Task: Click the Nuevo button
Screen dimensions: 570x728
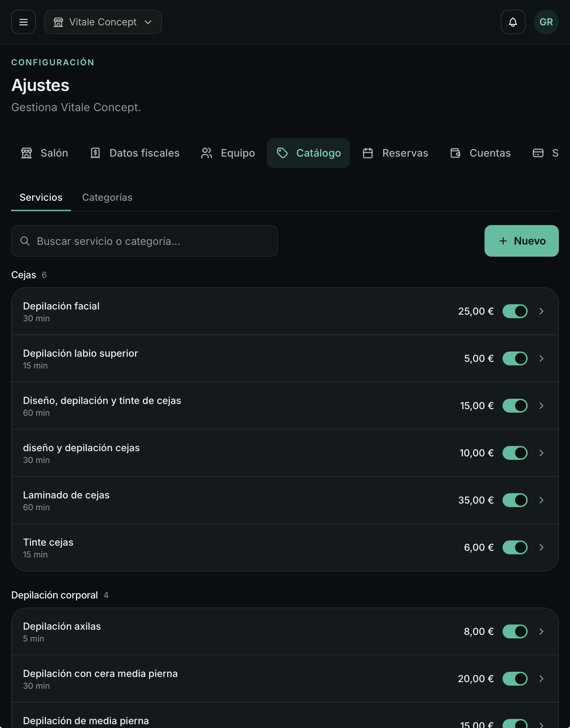Action: (x=521, y=241)
